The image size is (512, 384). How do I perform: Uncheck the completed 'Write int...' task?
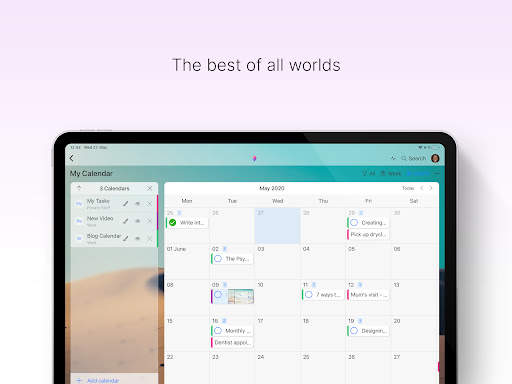(173, 222)
